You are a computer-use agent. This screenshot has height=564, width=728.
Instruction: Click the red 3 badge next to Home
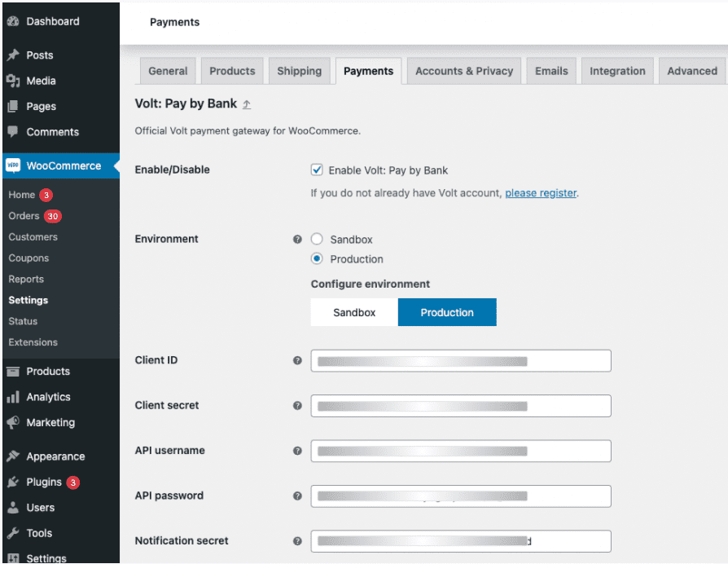[46, 195]
